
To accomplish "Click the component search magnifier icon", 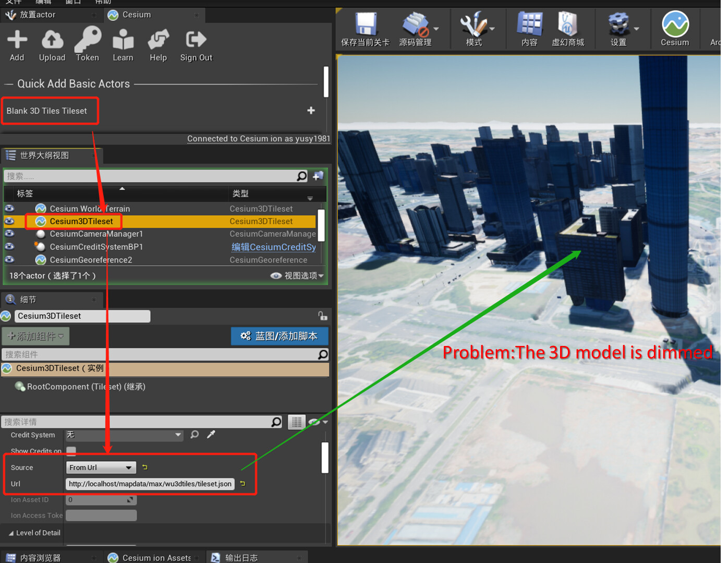I will (323, 355).
